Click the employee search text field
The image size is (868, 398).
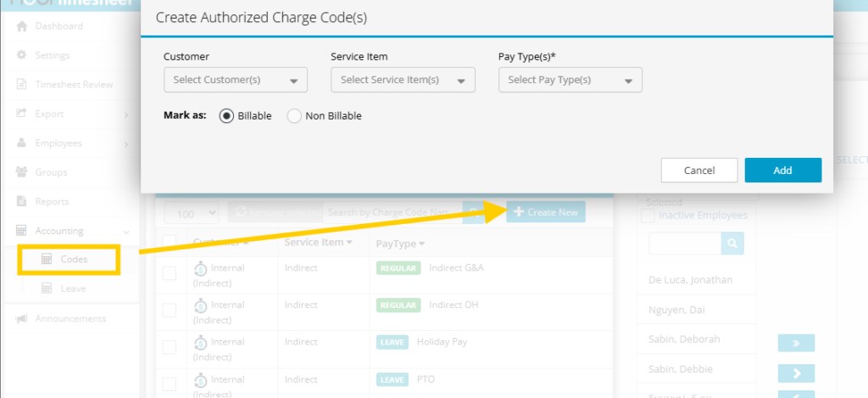coord(685,244)
